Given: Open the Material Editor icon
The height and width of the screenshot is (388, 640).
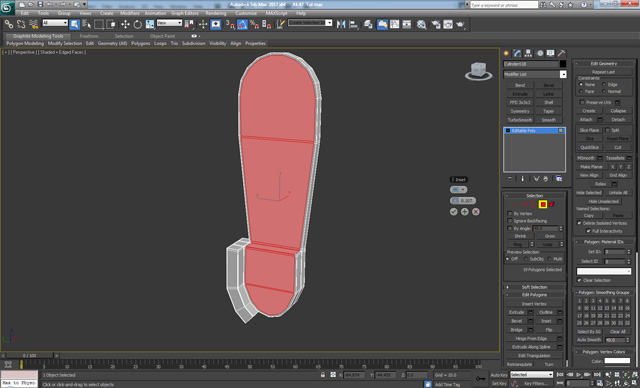Looking at the screenshot, I should click(x=421, y=24).
